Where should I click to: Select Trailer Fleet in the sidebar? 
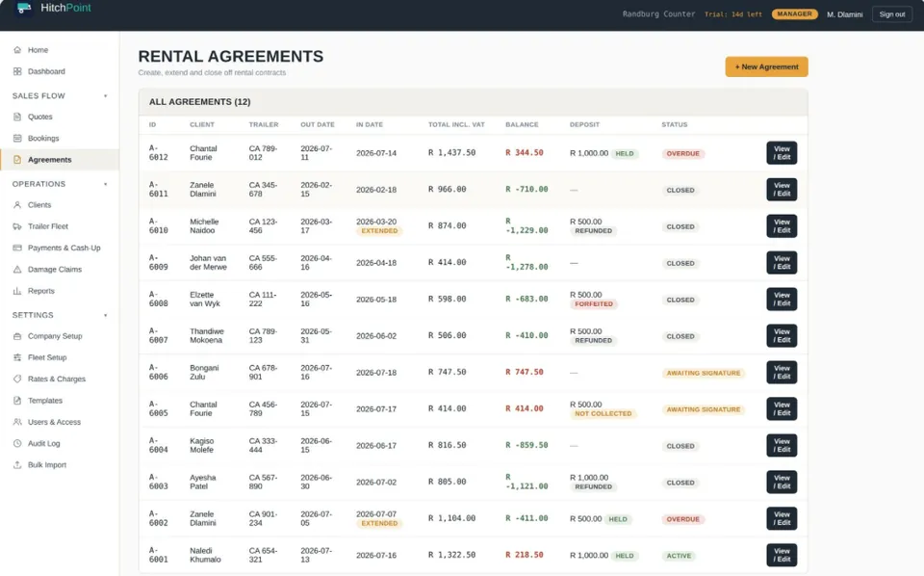[x=60, y=226]
